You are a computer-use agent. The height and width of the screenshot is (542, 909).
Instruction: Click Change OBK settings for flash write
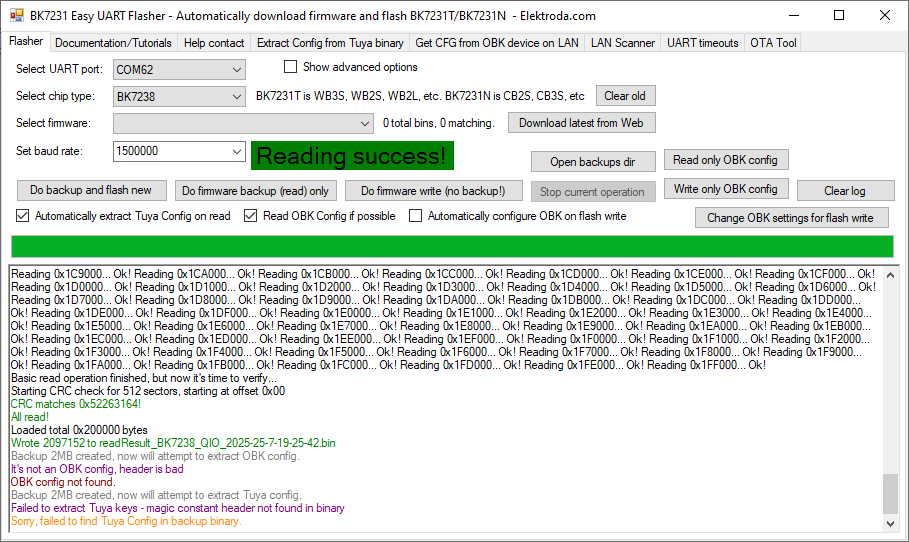(x=790, y=218)
